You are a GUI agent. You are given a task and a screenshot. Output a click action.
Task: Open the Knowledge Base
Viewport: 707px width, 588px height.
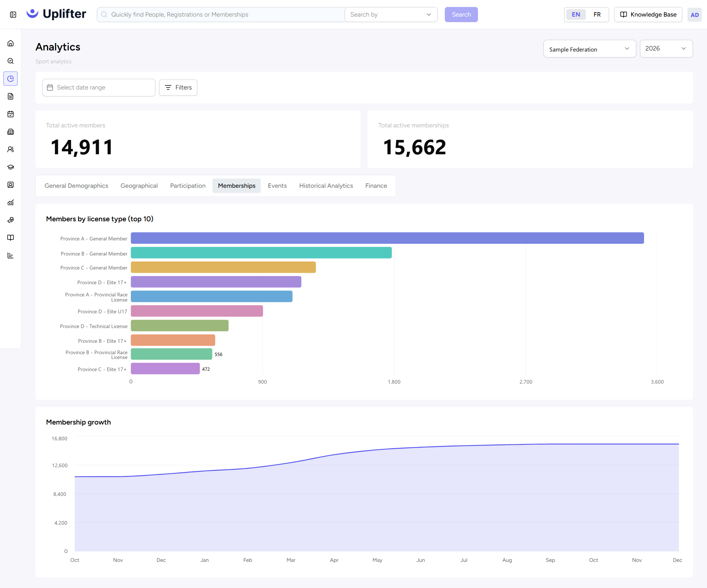648,15
